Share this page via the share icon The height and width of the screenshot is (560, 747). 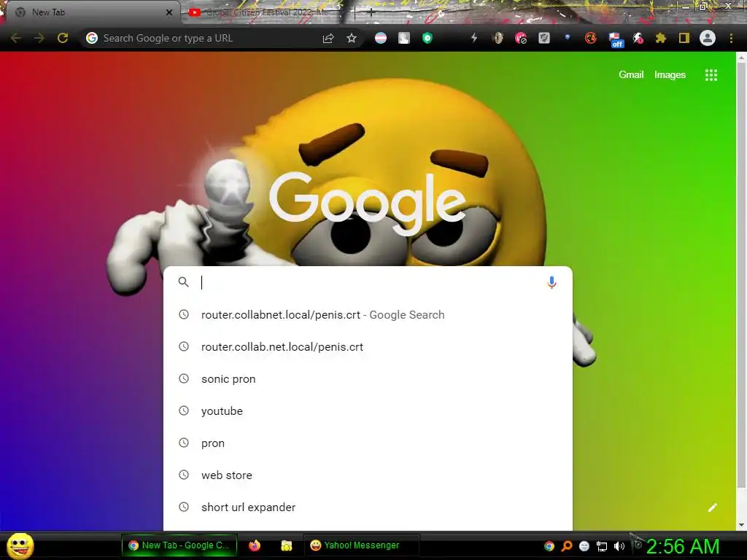pyautogui.click(x=328, y=38)
